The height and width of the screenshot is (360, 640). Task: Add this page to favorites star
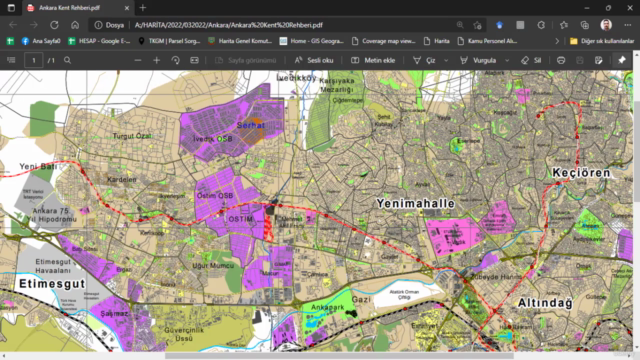477,25
